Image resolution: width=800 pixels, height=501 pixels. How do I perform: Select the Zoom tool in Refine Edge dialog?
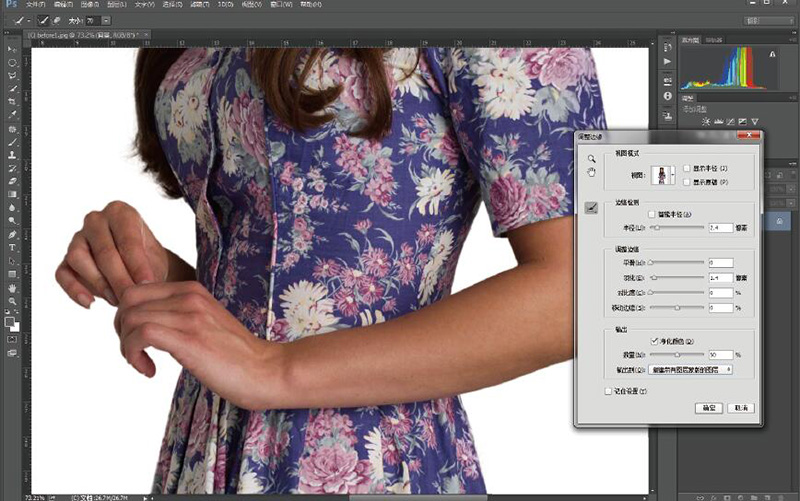(x=591, y=158)
